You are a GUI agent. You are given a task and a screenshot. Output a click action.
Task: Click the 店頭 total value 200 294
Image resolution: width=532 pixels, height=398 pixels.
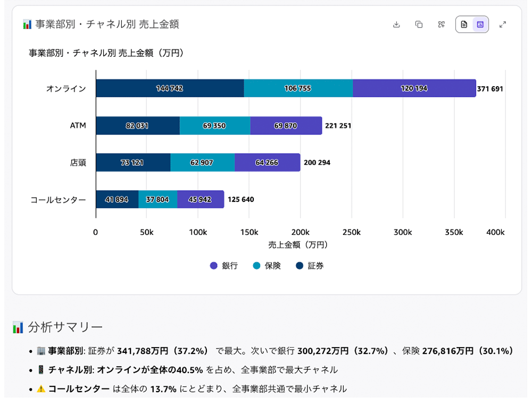coord(317,163)
